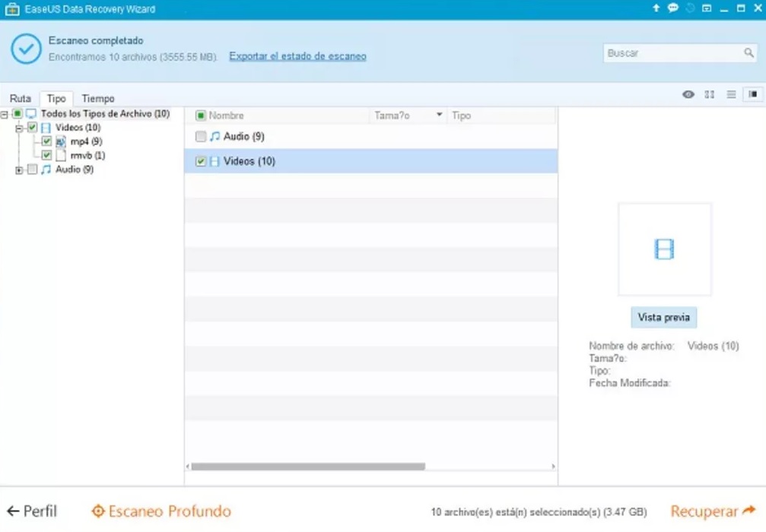
Task: Expand the Audio (9) tree node
Action: (18, 169)
